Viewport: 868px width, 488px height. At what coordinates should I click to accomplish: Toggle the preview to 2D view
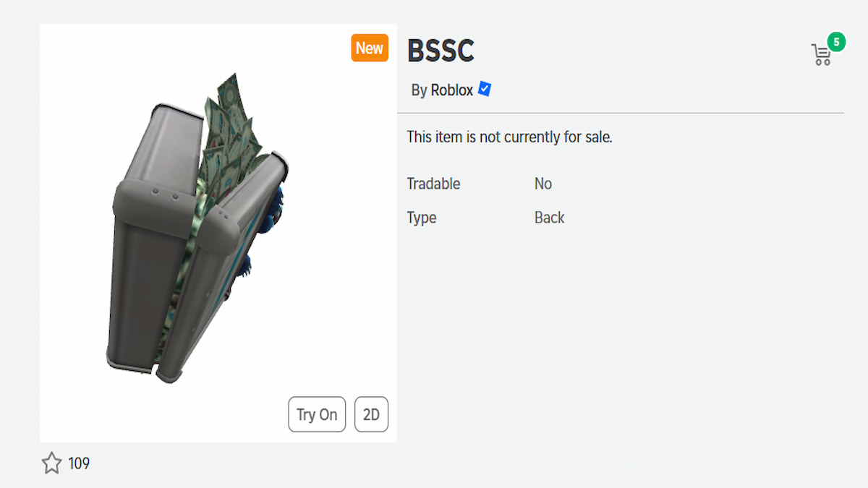(x=371, y=414)
